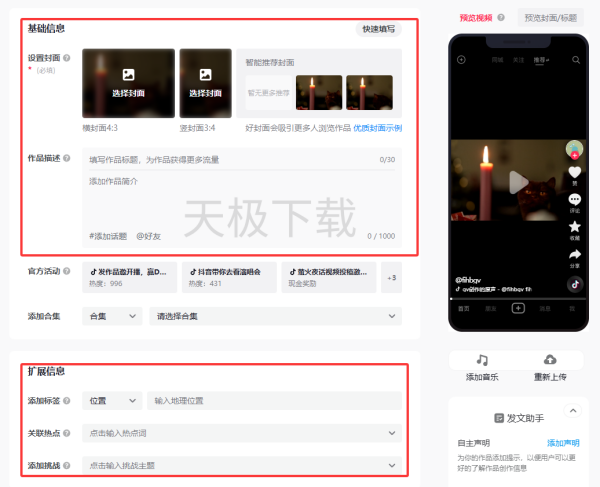Click the 重新上传 cloud upload icon

tap(549, 360)
